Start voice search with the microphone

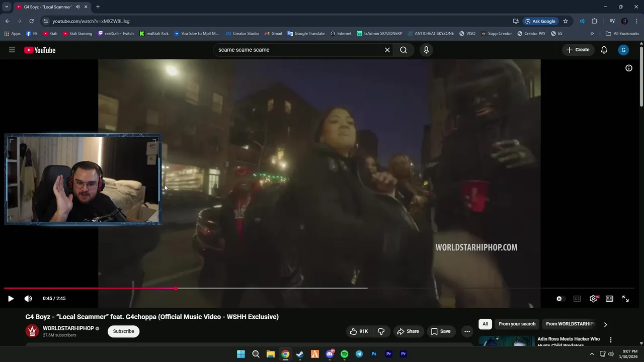pyautogui.click(x=426, y=50)
